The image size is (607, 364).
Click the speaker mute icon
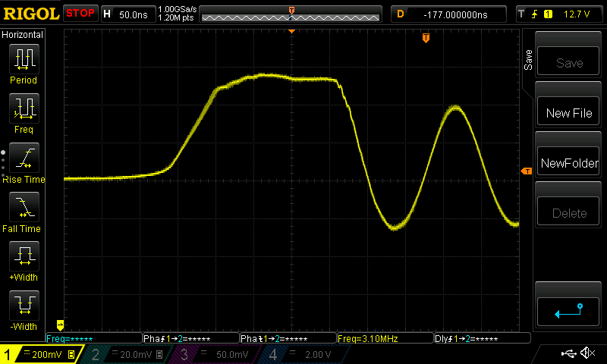(x=587, y=353)
